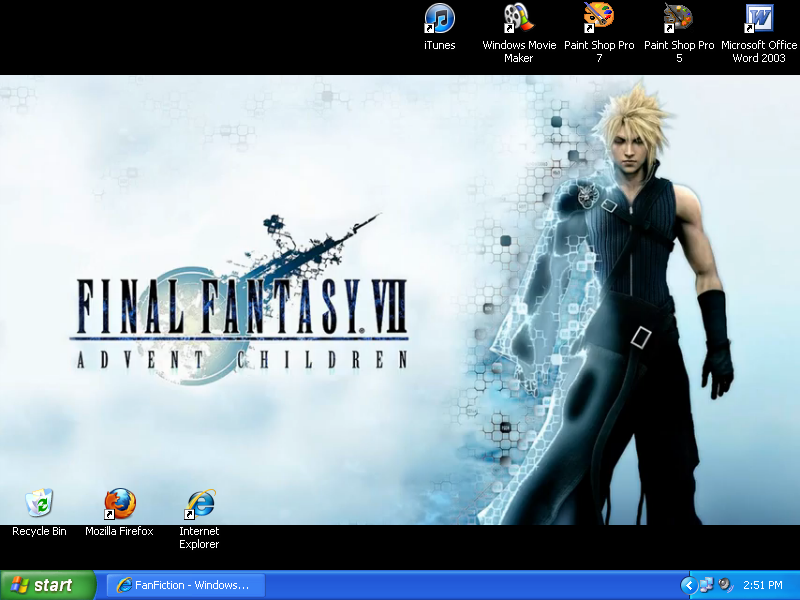Viewport: 800px width, 600px height.
Task: Select the Internet Explorer desktop icon
Action: click(199, 503)
